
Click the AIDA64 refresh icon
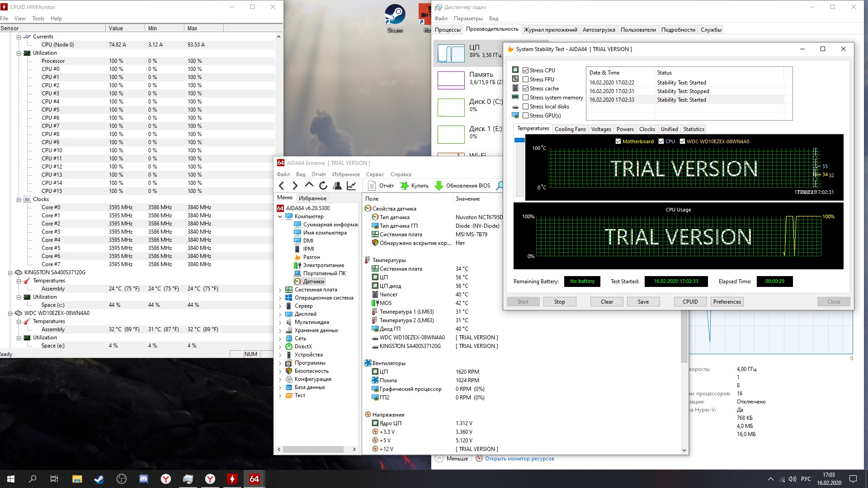pos(323,186)
